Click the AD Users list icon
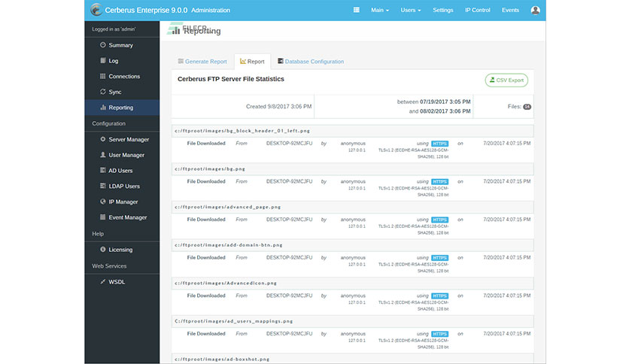This screenshot has width=629, height=364. pos(102,171)
